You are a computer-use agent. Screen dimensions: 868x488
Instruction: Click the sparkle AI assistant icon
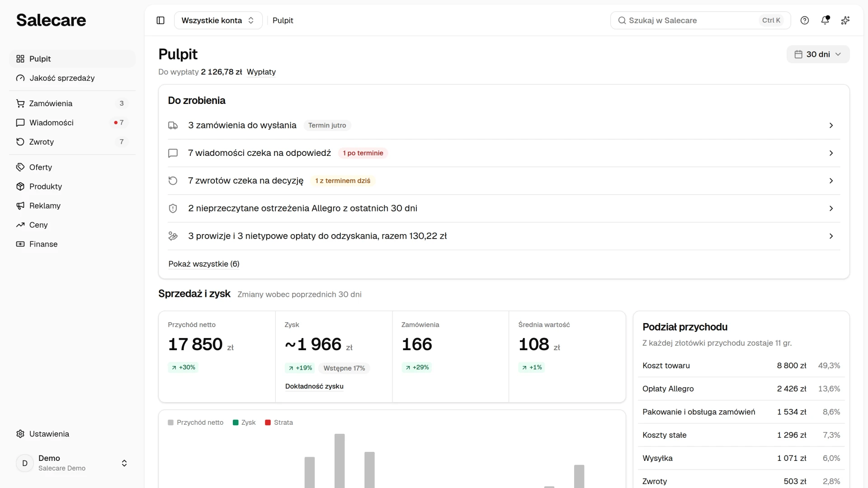point(845,20)
